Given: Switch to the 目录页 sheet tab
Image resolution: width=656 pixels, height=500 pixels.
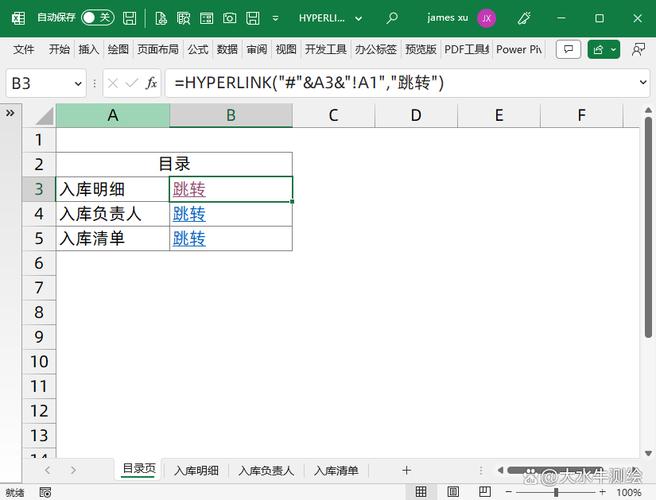Looking at the screenshot, I should tap(139, 469).
